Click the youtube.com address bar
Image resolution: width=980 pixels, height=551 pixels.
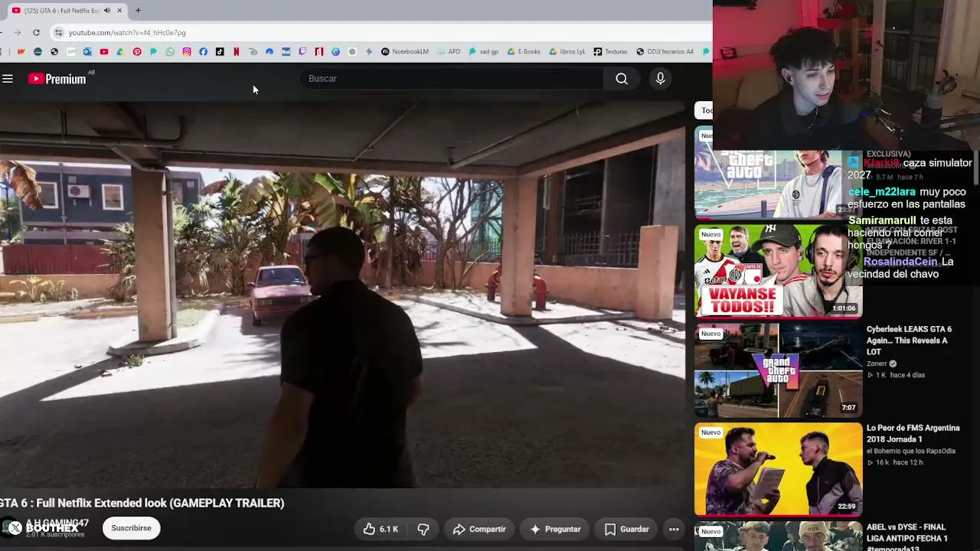pyautogui.click(x=383, y=32)
